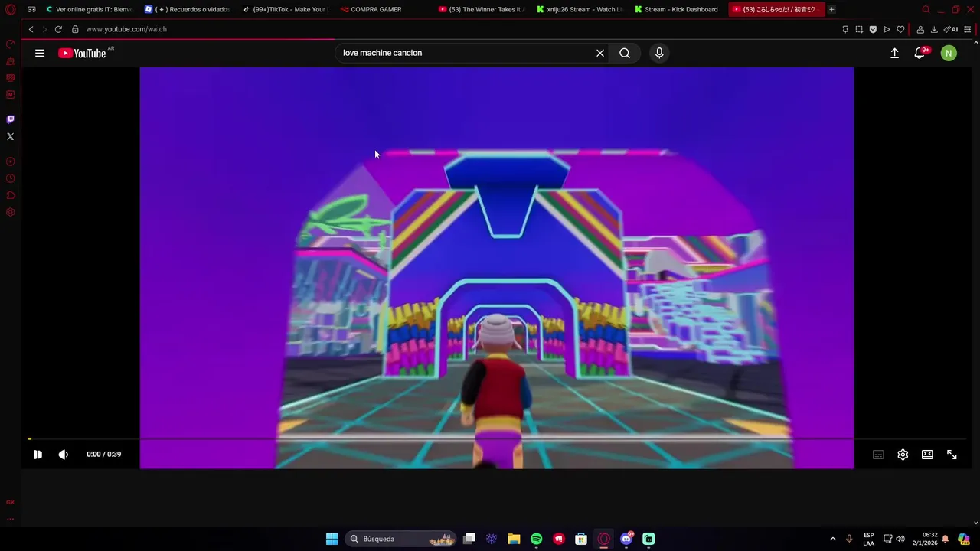Add the page to bookmarks heart icon
The image size is (980, 551).
900,29
